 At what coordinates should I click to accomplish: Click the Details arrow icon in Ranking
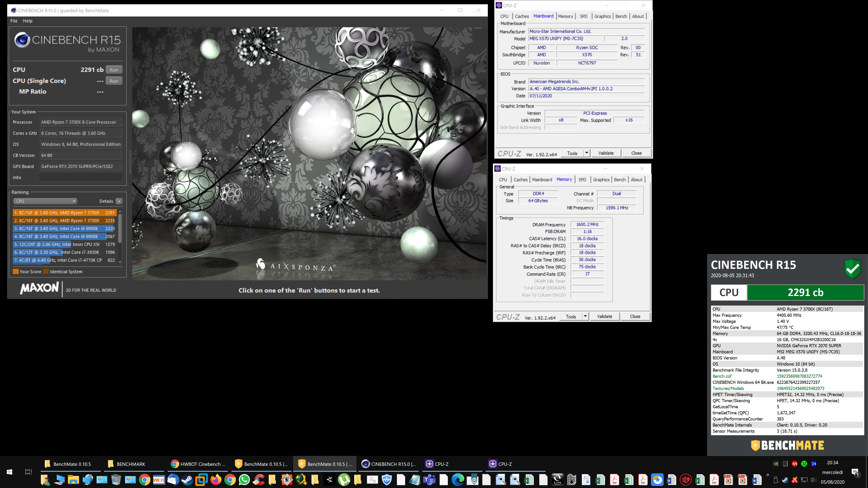(x=119, y=201)
